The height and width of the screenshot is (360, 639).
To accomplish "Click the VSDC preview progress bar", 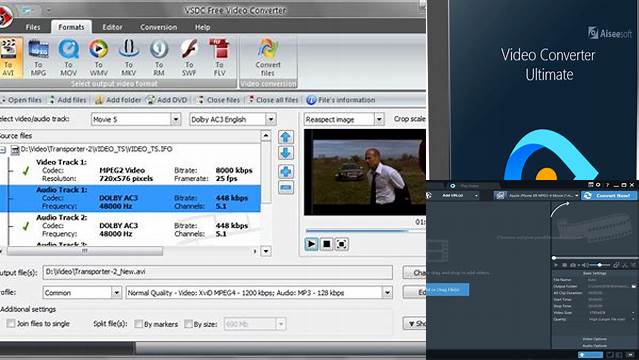I will click(x=366, y=231).
